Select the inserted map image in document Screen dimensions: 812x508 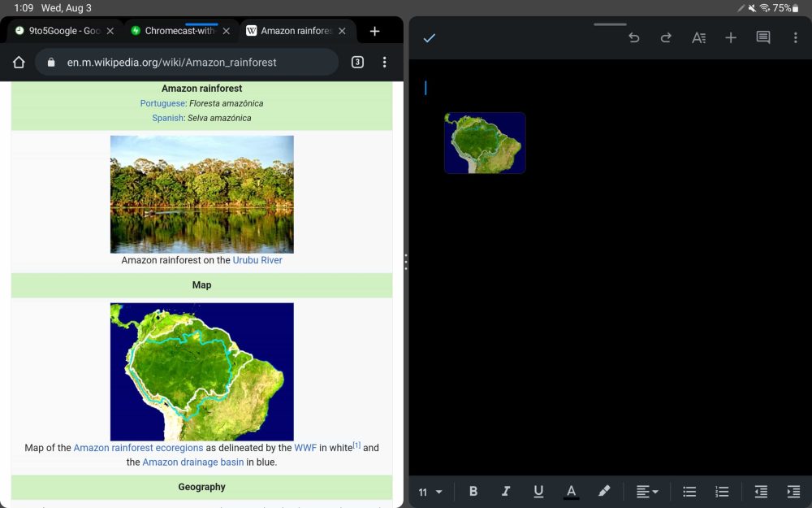click(485, 143)
